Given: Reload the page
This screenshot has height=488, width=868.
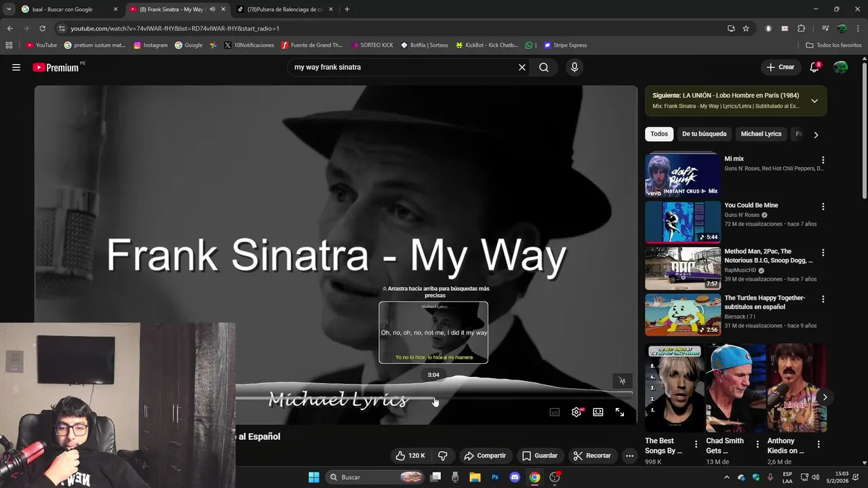Looking at the screenshot, I should click(x=42, y=28).
